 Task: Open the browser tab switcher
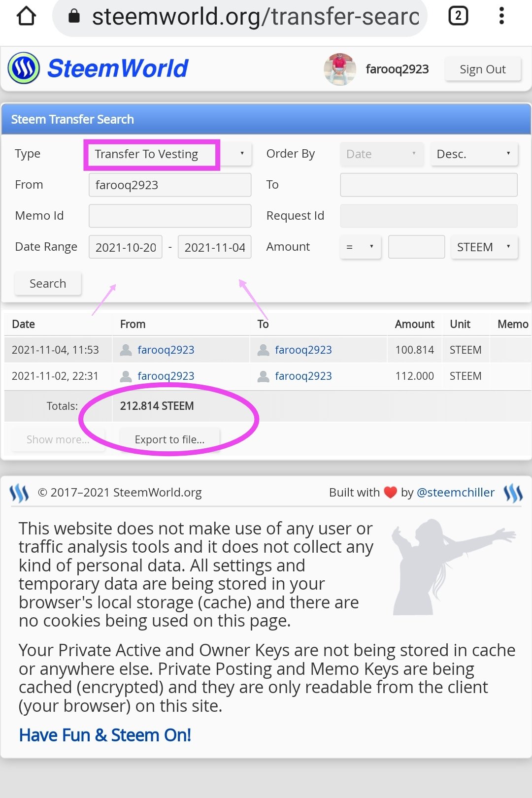coord(458,16)
